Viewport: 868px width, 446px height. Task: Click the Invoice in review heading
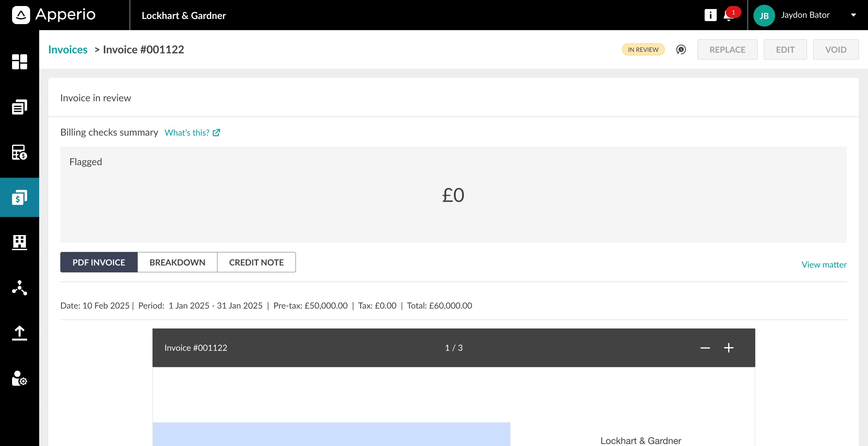pos(96,98)
